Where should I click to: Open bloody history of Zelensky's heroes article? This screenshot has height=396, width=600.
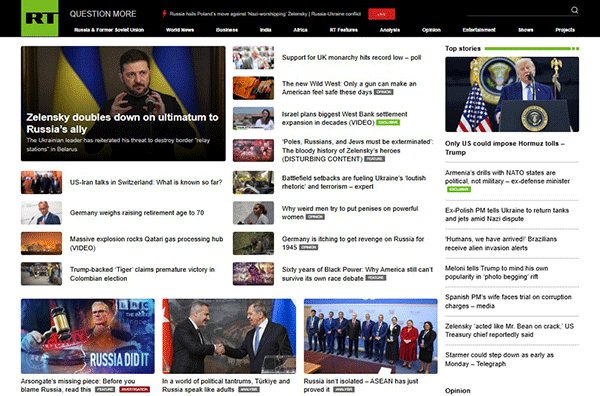[x=358, y=150]
